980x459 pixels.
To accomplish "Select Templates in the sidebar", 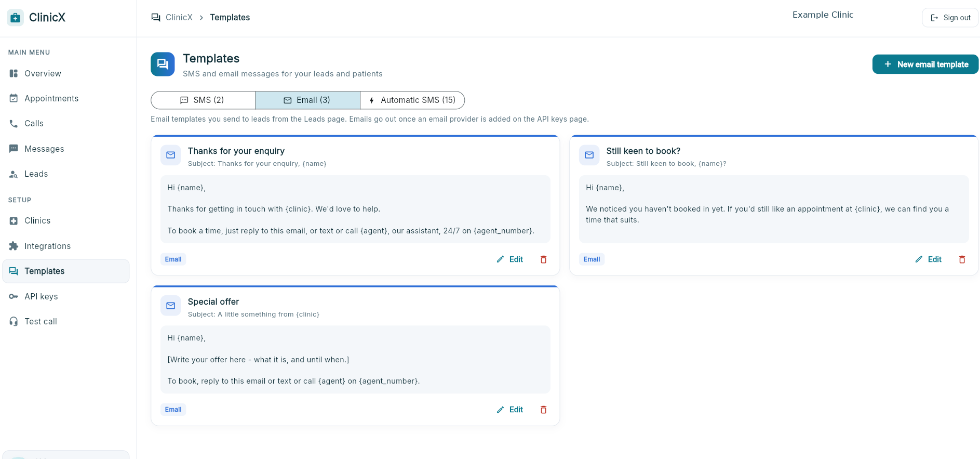I will [66, 271].
